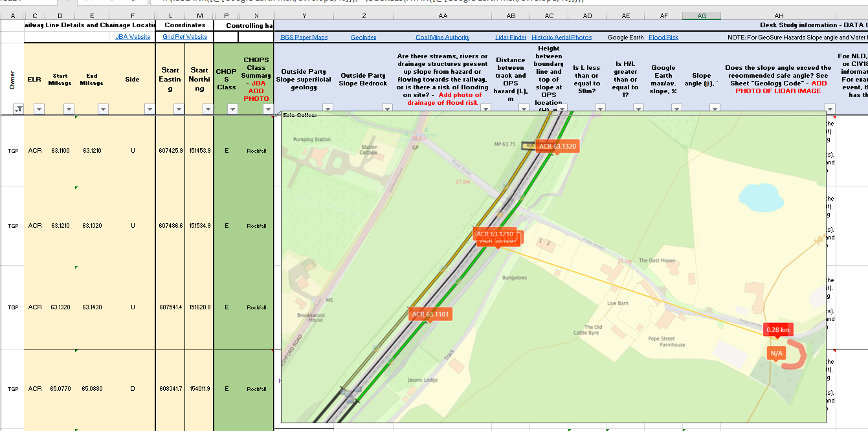The width and height of the screenshot is (868, 431).
Task: Open Outside Party Slope Bedrock filter dropdown
Action: coord(387,109)
